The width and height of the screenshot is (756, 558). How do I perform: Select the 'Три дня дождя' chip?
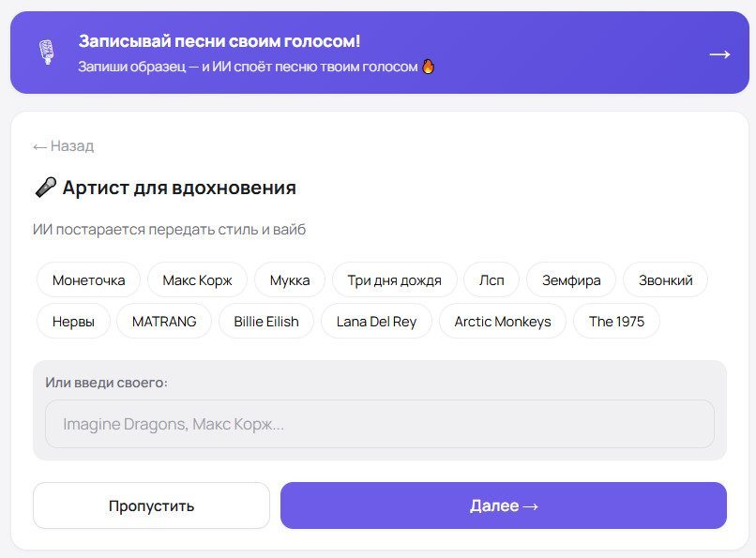click(394, 280)
